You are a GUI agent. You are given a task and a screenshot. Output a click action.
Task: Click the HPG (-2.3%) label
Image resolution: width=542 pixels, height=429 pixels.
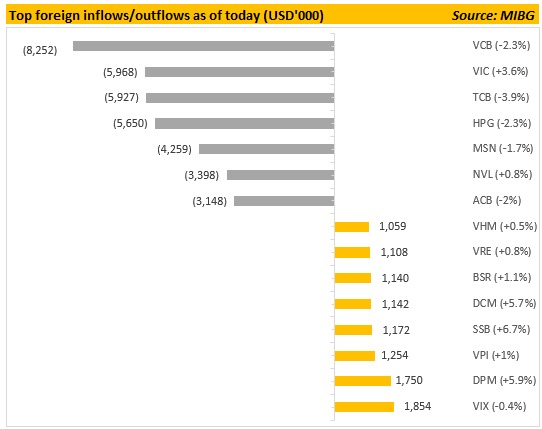[502, 123]
